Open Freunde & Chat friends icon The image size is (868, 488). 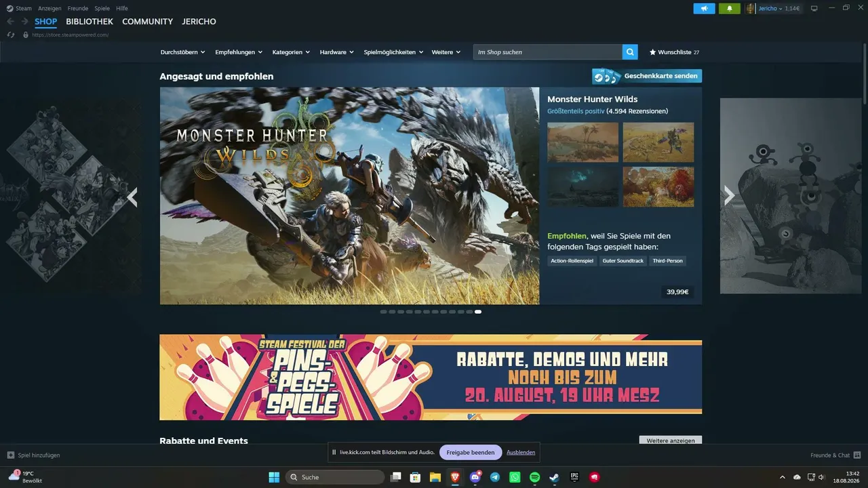tap(857, 455)
